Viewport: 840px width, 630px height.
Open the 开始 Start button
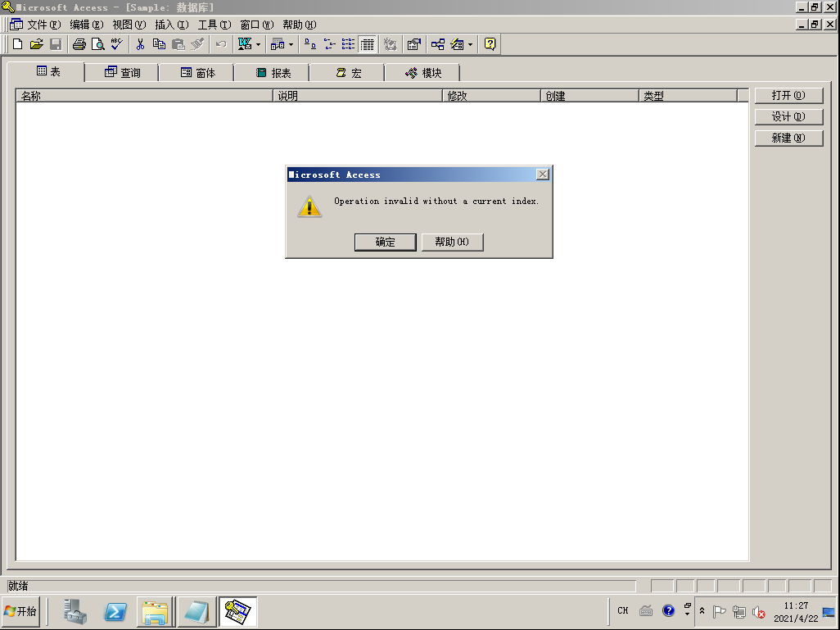(x=20, y=611)
